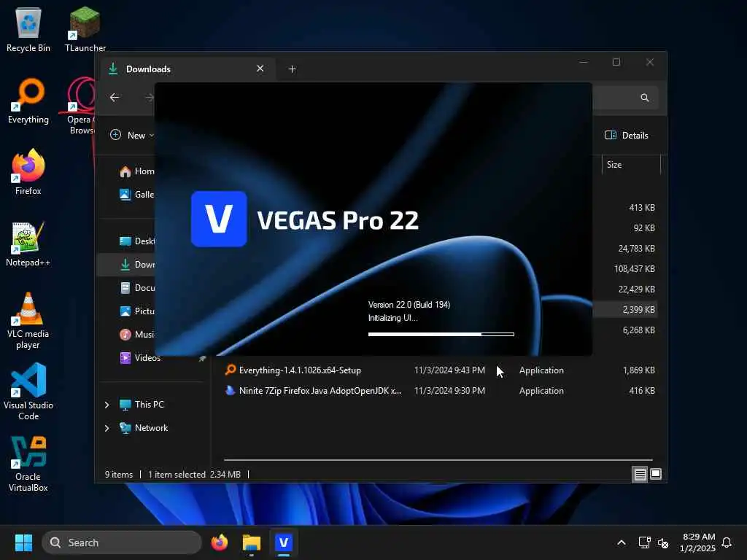Open Documents in the navigation pane
This screenshot has width=747, height=560.
[x=136, y=287]
